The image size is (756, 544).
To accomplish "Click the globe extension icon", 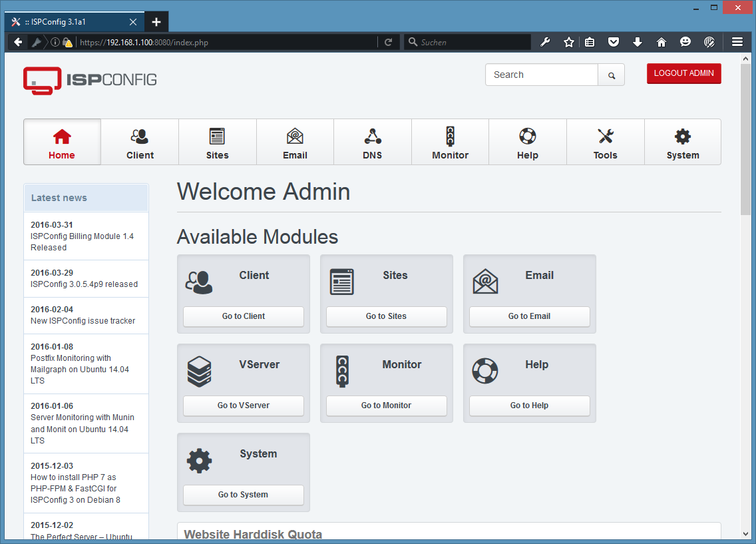I will tap(709, 43).
